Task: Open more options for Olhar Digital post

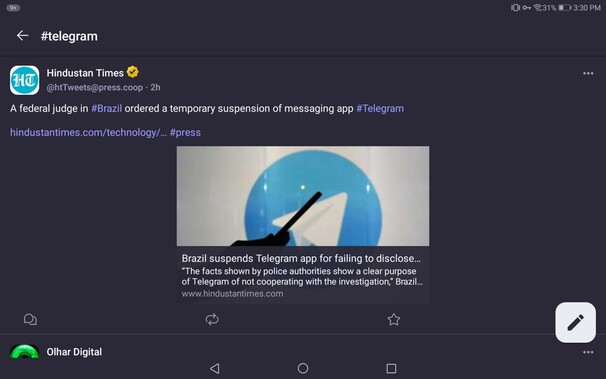Action: [588, 352]
